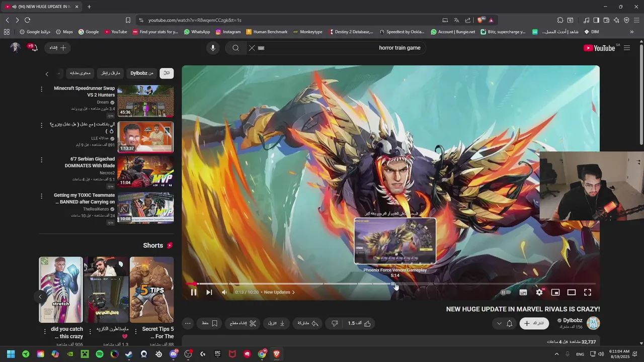Open the YouTube hamburger guide menu
Screen dimensions: 644x362
(627, 48)
